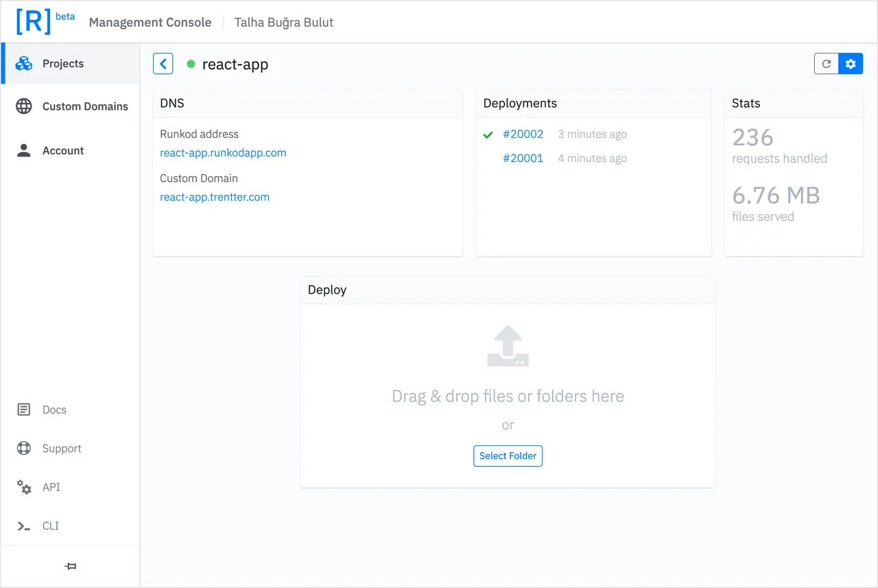Open project settings with the gear button

pyautogui.click(x=851, y=64)
